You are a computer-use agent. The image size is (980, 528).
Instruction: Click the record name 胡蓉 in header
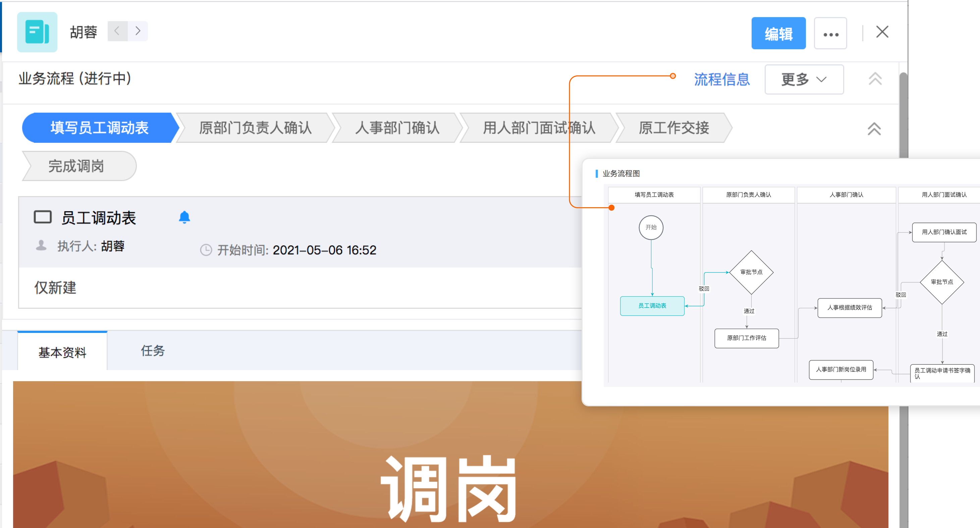click(83, 32)
